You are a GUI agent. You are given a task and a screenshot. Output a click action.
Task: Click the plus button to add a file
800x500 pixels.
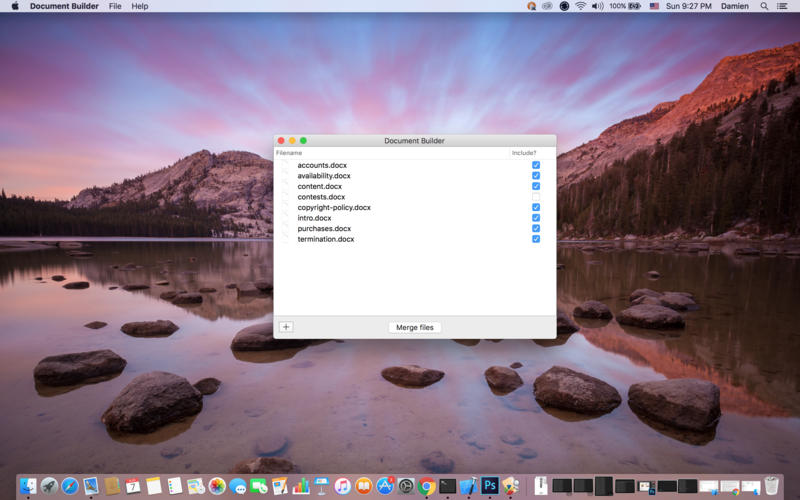pos(286,327)
